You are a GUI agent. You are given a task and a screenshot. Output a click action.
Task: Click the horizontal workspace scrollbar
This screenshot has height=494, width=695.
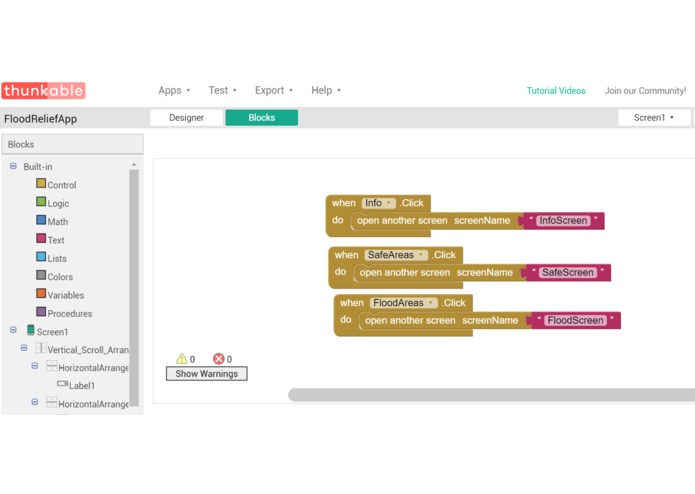pyautogui.click(x=491, y=395)
